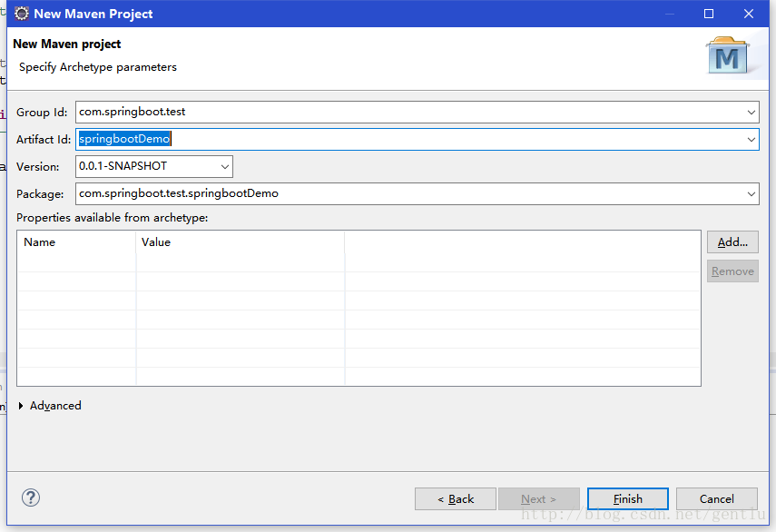The width and height of the screenshot is (776, 532).
Task: Open the Artifact Id dropdown arrow
Action: tap(751, 140)
